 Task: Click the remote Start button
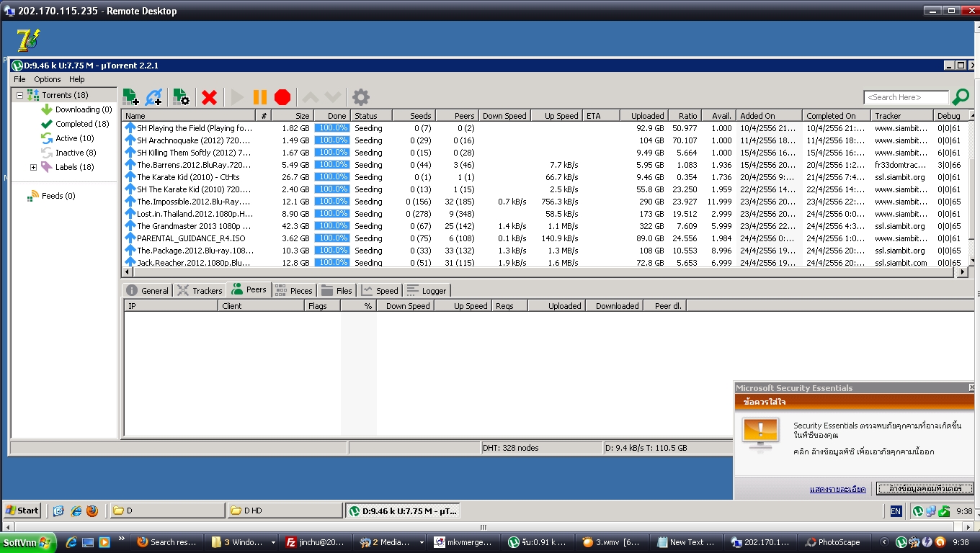click(x=22, y=511)
